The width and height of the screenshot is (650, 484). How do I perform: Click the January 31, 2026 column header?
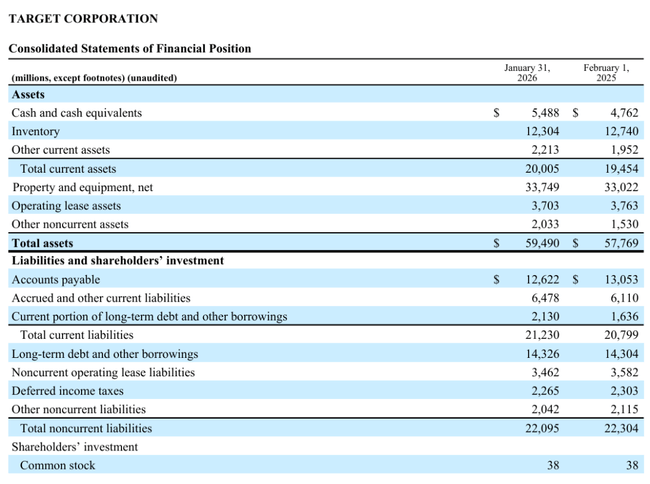tap(526, 72)
